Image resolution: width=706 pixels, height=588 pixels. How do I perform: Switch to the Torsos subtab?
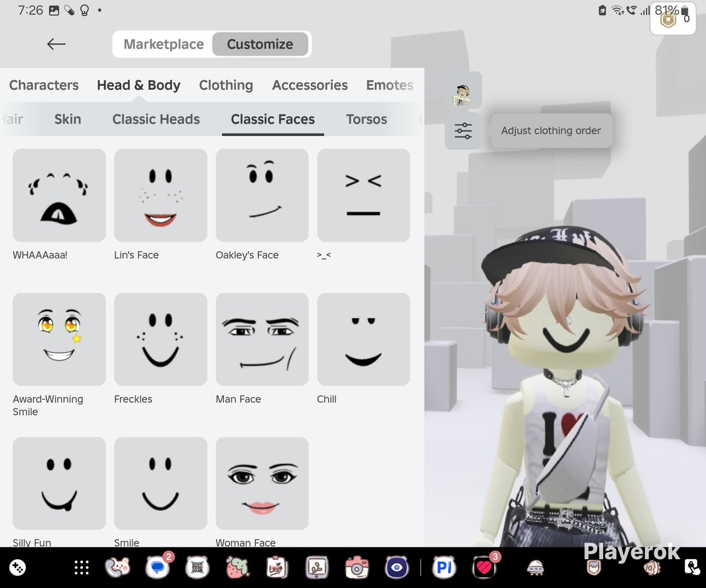click(x=366, y=119)
